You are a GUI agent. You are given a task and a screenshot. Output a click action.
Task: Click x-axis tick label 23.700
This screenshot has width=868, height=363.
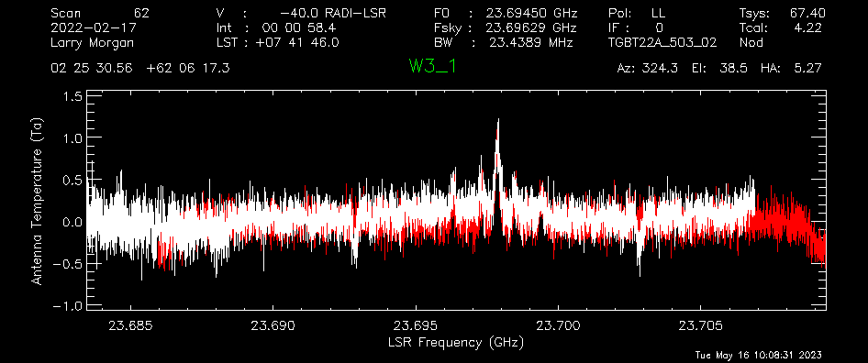(558, 325)
